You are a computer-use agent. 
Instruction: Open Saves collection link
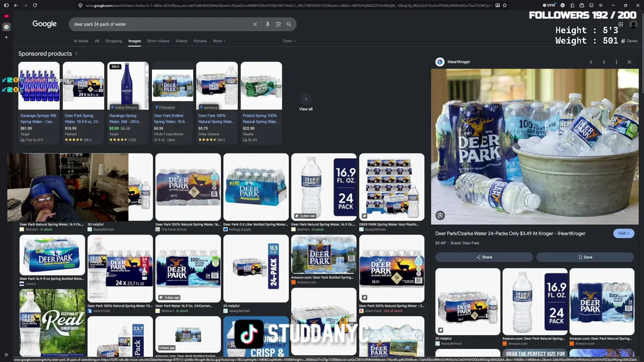pyautogui.click(x=630, y=41)
